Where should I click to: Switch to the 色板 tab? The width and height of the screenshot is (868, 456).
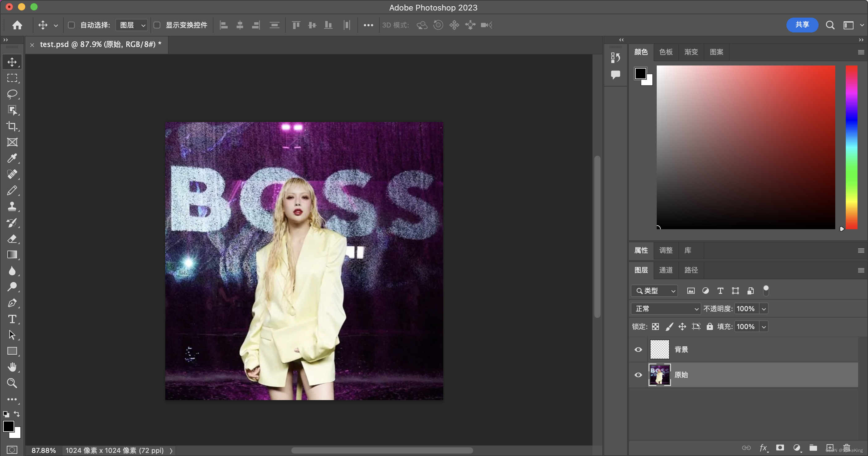pos(665,52)
